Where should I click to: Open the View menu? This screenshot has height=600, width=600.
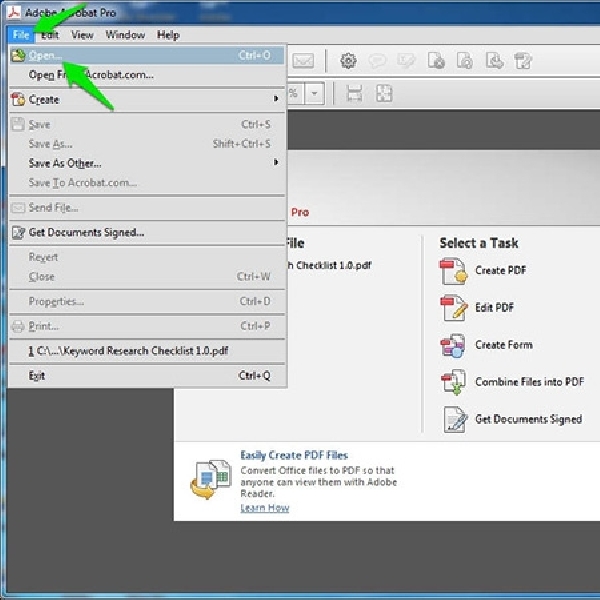tap(82, 35)
